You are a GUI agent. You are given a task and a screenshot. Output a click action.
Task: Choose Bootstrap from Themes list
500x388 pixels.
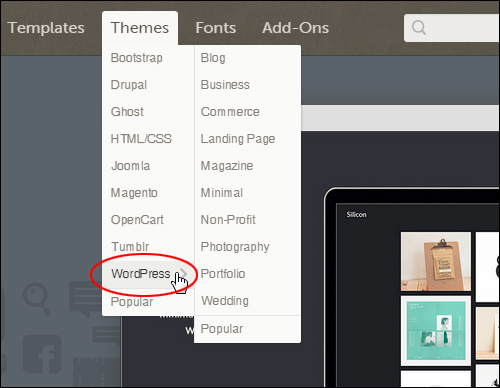pyautogui.click(x=137, y=58)
